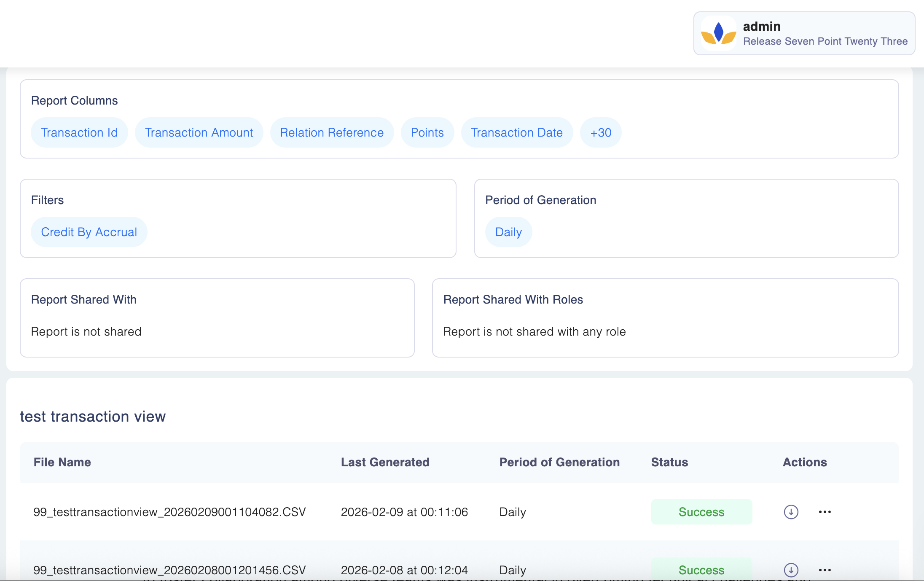Select the Transaction Amount column chip
The width and height of the screenshot is (924, 581).
click(x=199, y=132)
